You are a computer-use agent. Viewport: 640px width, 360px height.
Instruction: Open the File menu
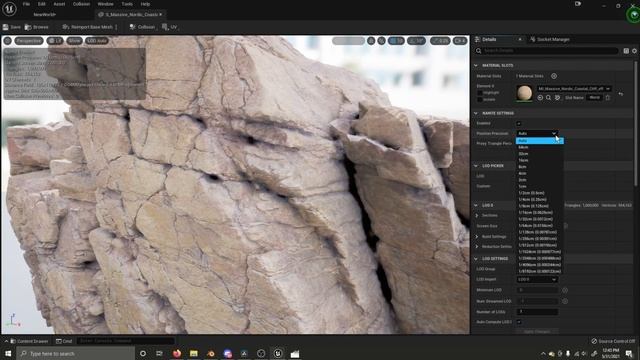tap(27, 4)
